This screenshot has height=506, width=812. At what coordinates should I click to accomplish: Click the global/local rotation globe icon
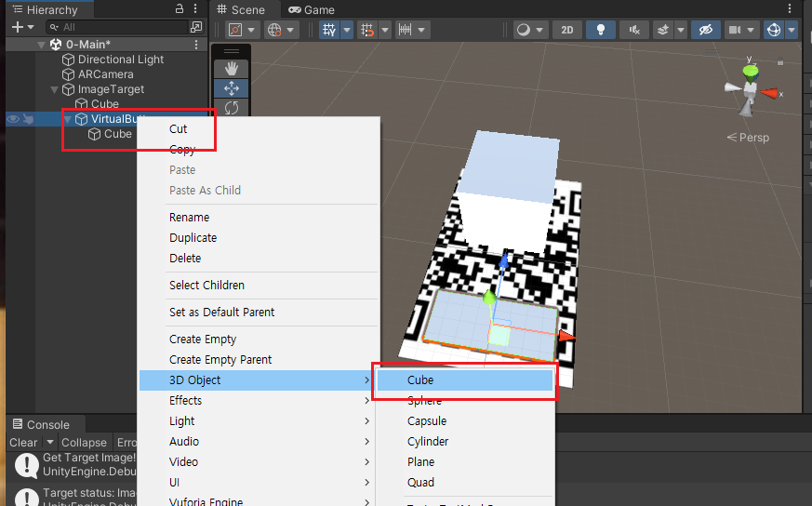click(274, 30)
